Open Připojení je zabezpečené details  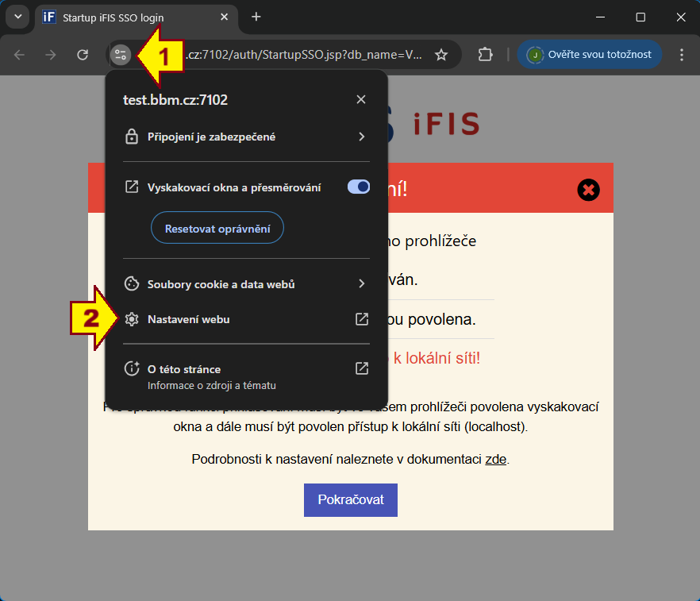[x=246, y=137]
